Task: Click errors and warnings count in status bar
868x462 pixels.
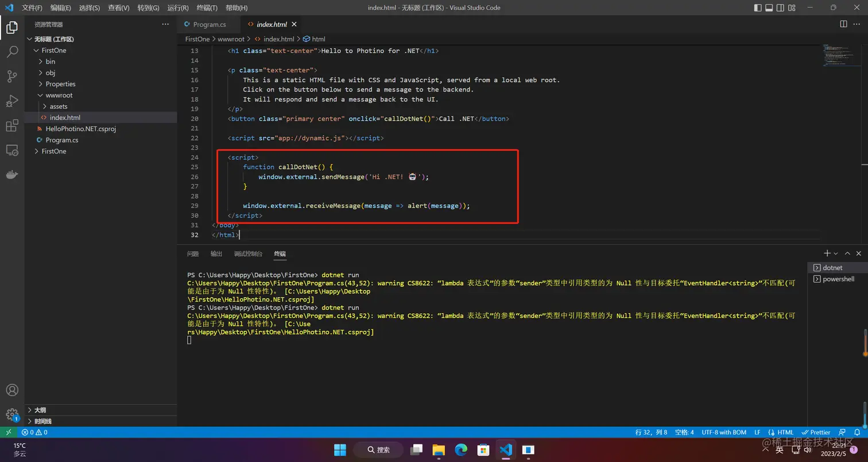Action: [x=34, y=432]
